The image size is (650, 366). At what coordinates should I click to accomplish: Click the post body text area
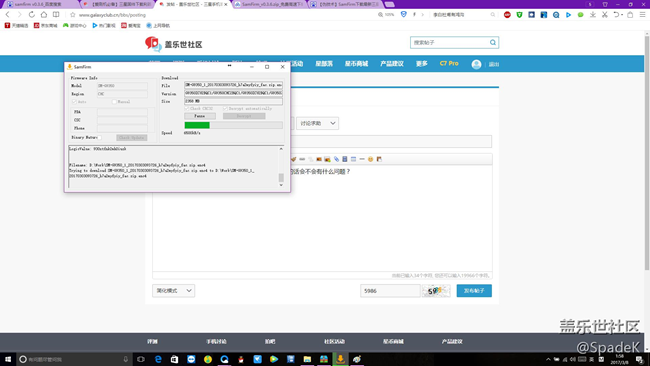(x=322, y=218)
